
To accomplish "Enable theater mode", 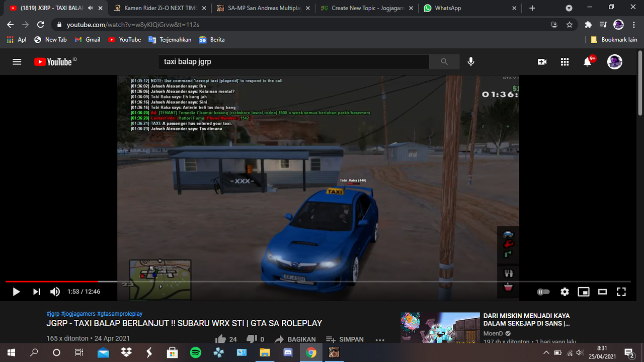I will pos(602,292).
